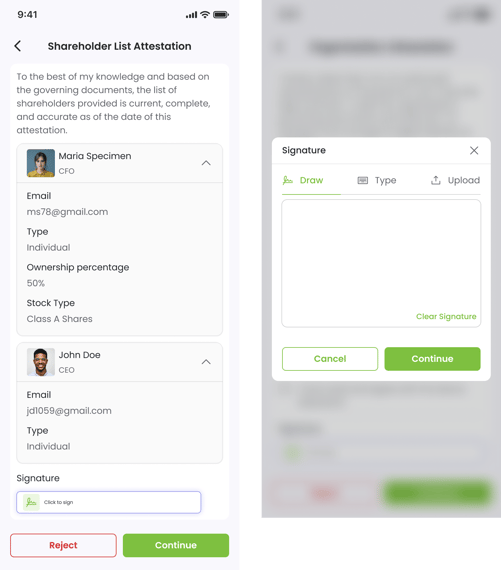
Task: Tap the back arrow beside Shareholder List Attestation
Action: 17,46
